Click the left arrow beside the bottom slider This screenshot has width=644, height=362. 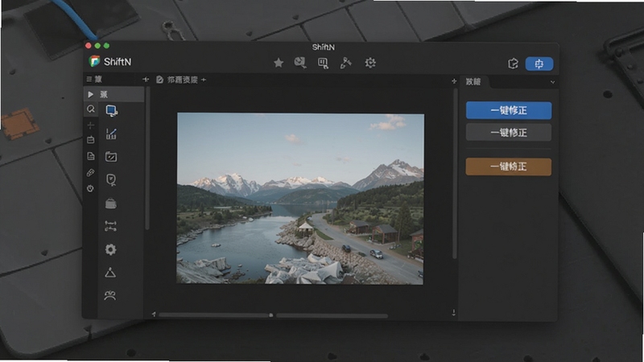[x=154, y=315]
